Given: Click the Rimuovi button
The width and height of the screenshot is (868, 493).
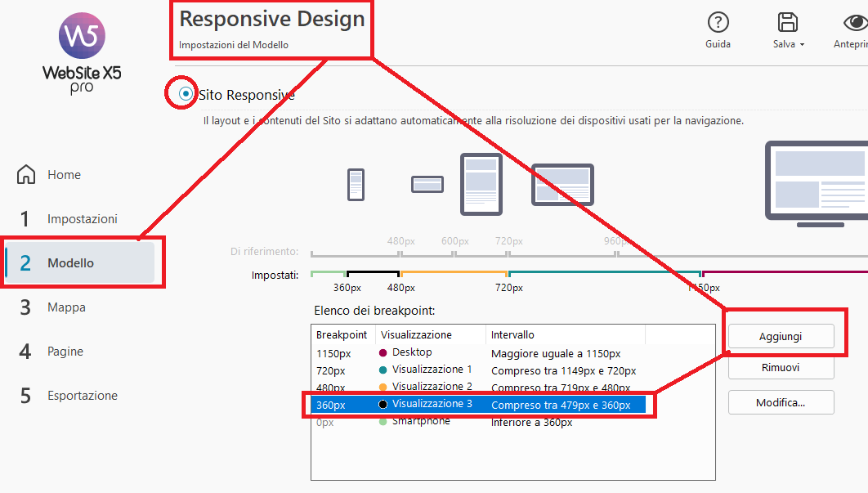Looking at the screenshot, I should coord(781,368).
